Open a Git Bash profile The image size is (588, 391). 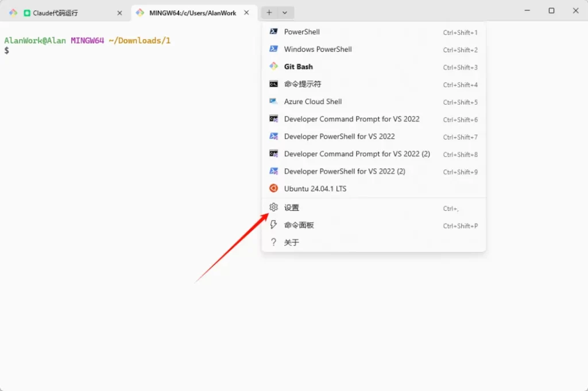373,67
